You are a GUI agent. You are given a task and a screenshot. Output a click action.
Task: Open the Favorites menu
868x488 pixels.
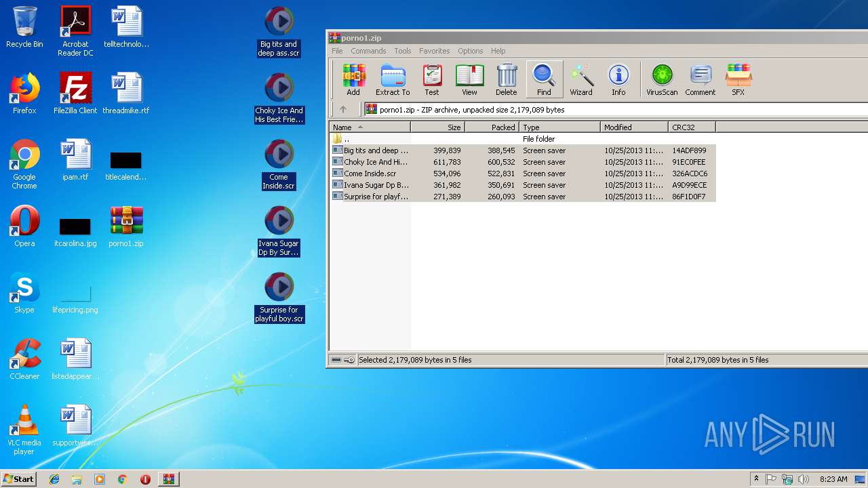[435, 51]
